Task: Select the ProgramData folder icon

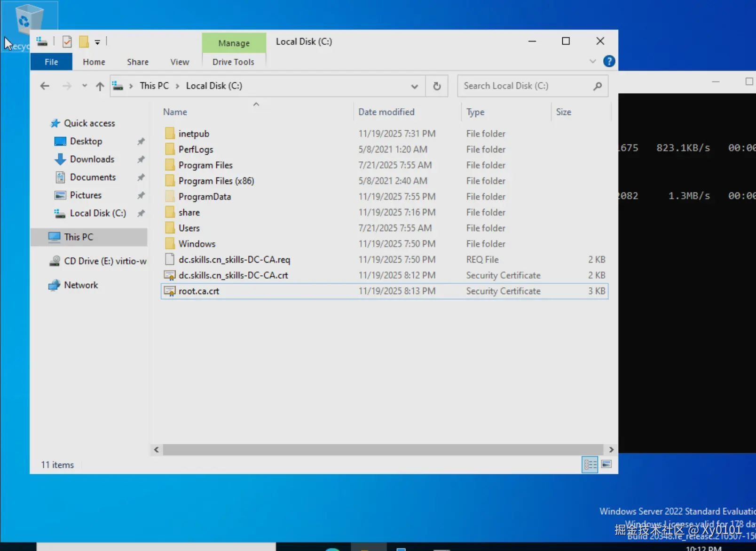Action: 170,197
